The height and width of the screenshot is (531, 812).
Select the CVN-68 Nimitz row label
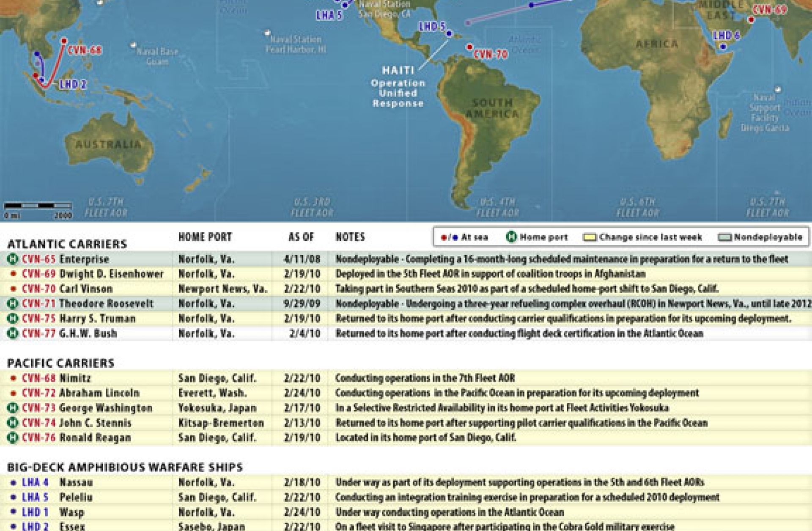coord(56,378)
